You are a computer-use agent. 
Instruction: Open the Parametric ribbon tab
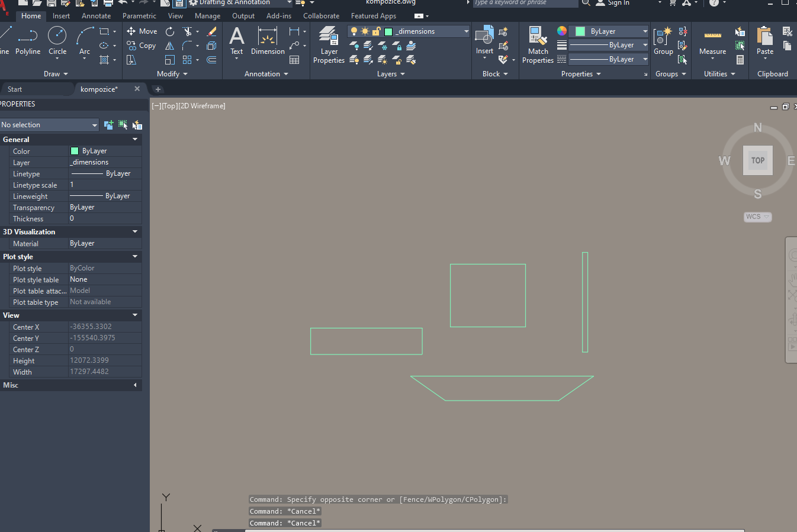(139, 16)
